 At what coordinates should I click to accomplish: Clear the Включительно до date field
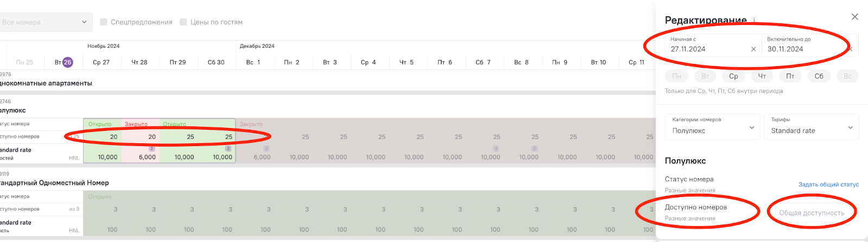(851, 49)
